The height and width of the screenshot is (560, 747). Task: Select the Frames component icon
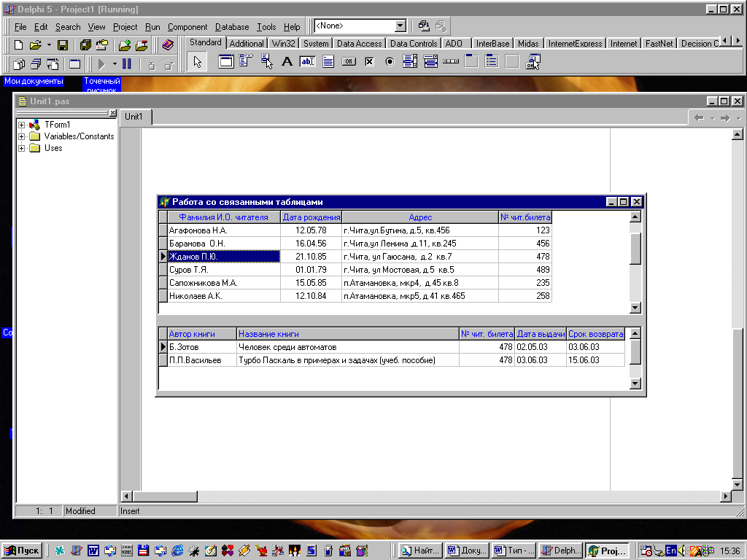pos(226,61)
